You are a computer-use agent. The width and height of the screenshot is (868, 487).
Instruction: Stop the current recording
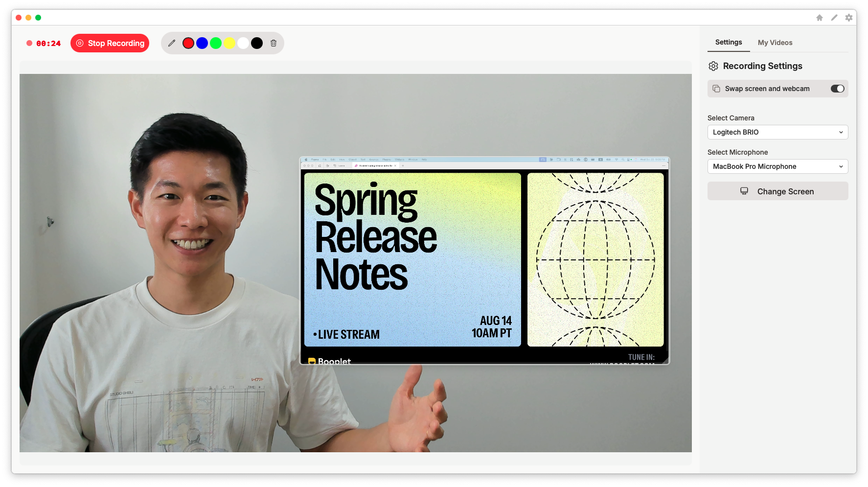tap(110, 43)
